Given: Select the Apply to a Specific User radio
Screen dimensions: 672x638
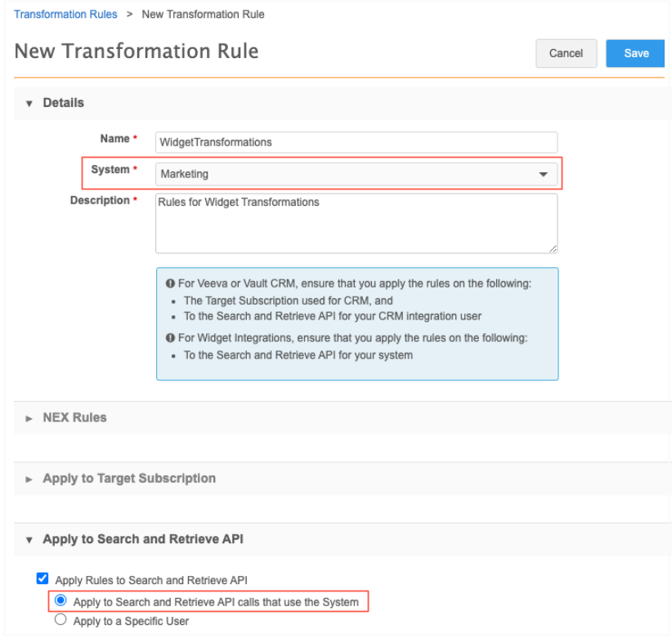Looking at the screenshot, I should [x=59, y=621].
